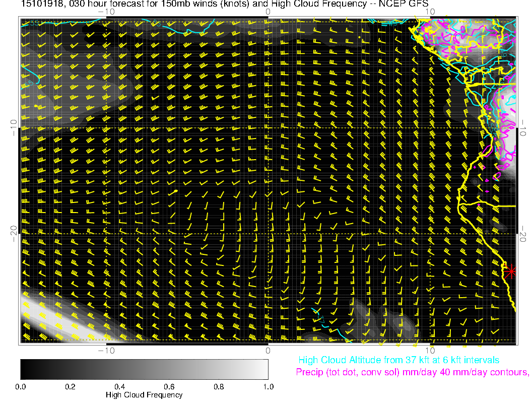
Task: Click the colorbar tick label 0.8
Action: click(219, 387)
